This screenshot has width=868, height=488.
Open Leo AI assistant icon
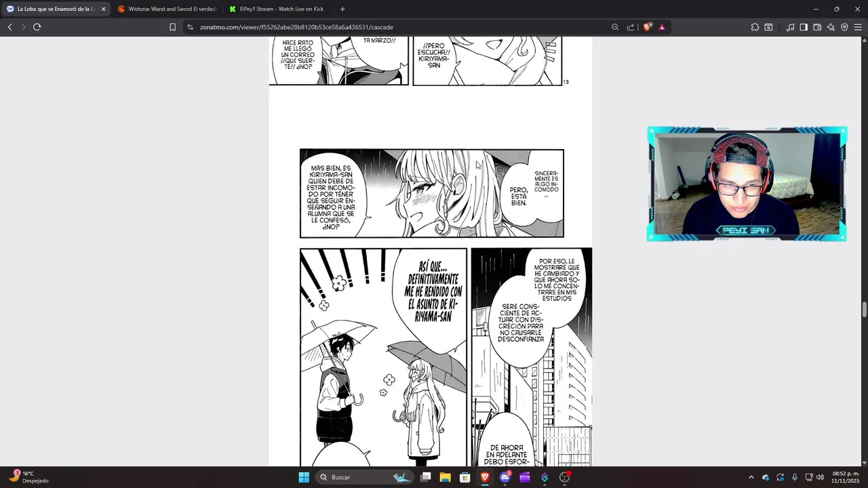pyautogui.click(x=831, y=27)
